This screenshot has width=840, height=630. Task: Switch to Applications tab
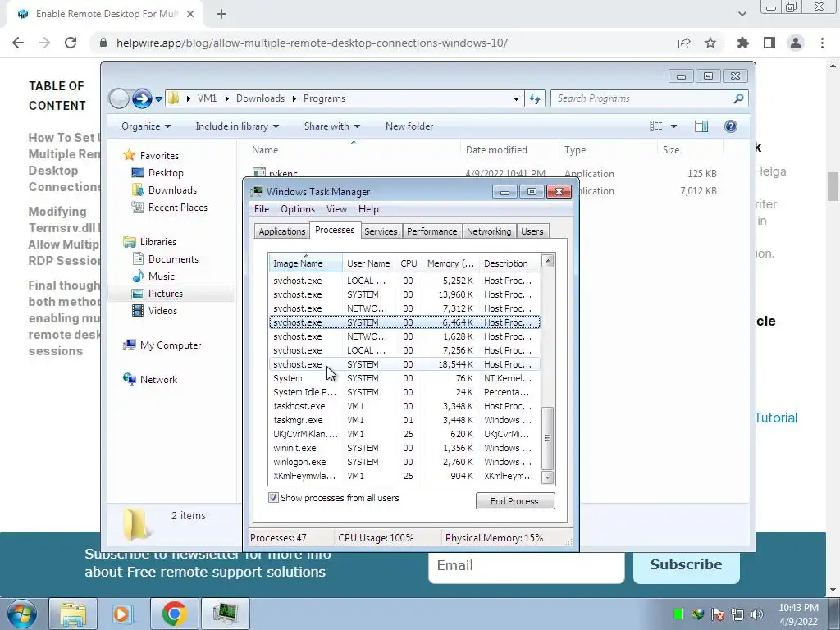click(x=282, y=231)
